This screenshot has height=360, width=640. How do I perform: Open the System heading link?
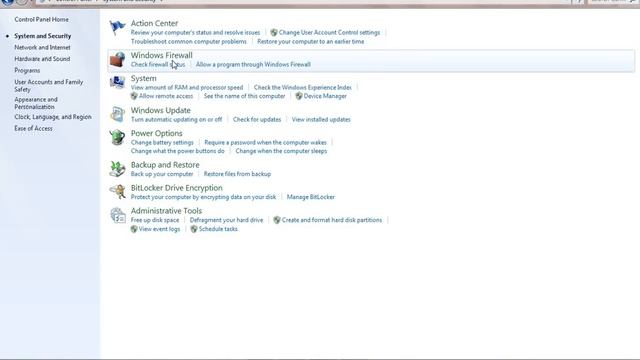(144, 78)
